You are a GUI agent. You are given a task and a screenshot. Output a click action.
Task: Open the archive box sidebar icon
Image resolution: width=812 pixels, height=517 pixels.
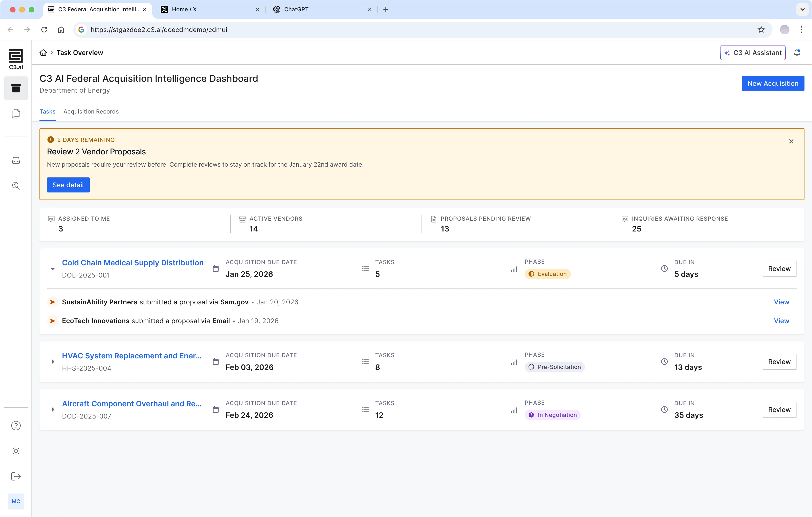click(16, 88)
